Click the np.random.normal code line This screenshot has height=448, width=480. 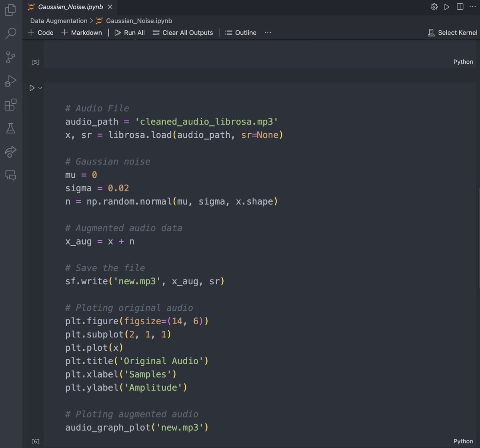coord(172,201)
